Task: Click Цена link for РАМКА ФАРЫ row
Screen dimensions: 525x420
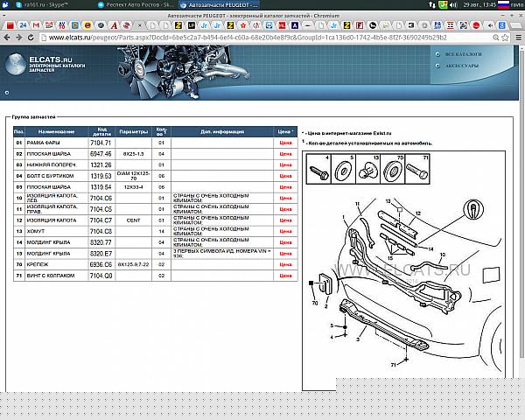Action: point(285,143)
